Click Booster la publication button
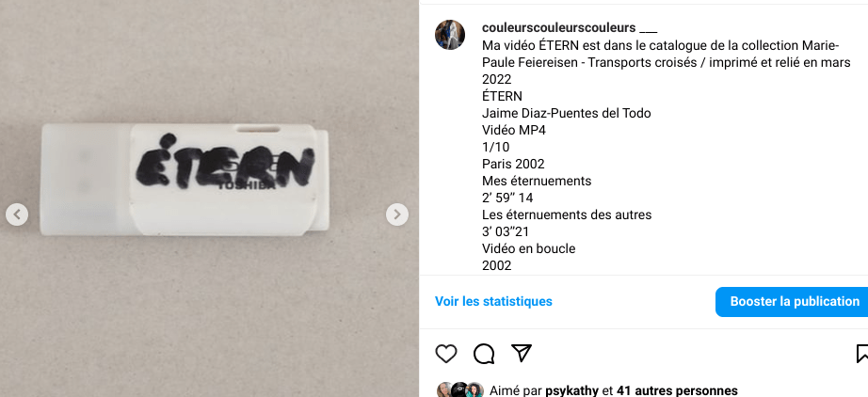Screen dimensions: 868x397 pyautogui.click(x=794, y=301)
